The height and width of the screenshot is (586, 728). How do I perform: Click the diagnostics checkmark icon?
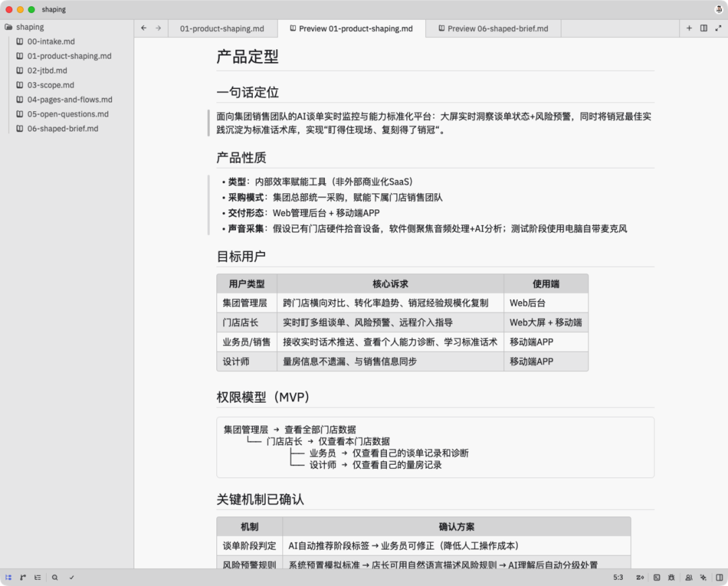(x=71, y=578)
